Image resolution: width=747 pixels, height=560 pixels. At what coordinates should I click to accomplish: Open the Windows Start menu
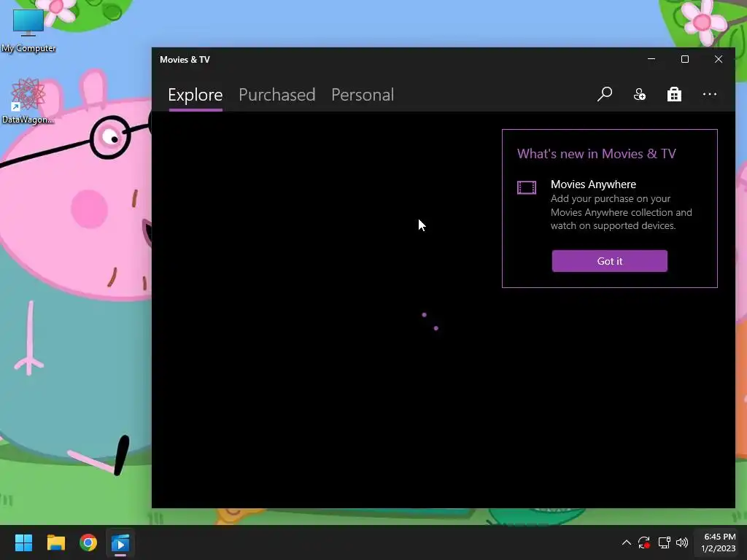[23, 542]
